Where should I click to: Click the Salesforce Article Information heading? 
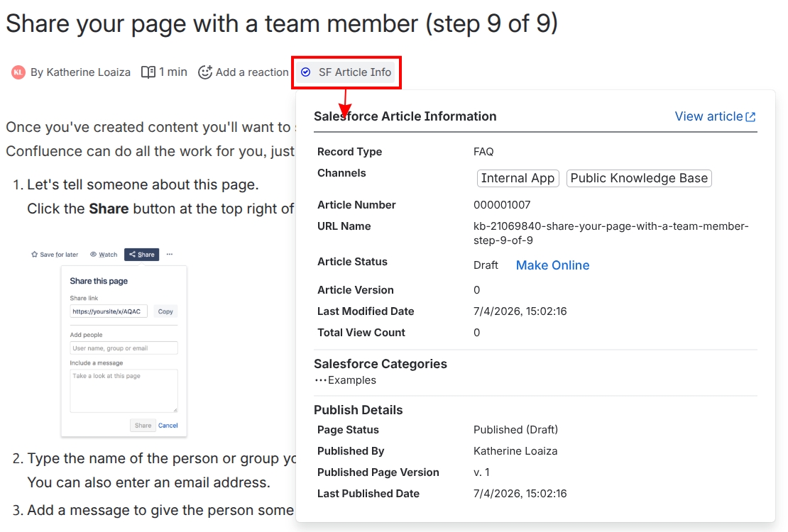[405, 116]
